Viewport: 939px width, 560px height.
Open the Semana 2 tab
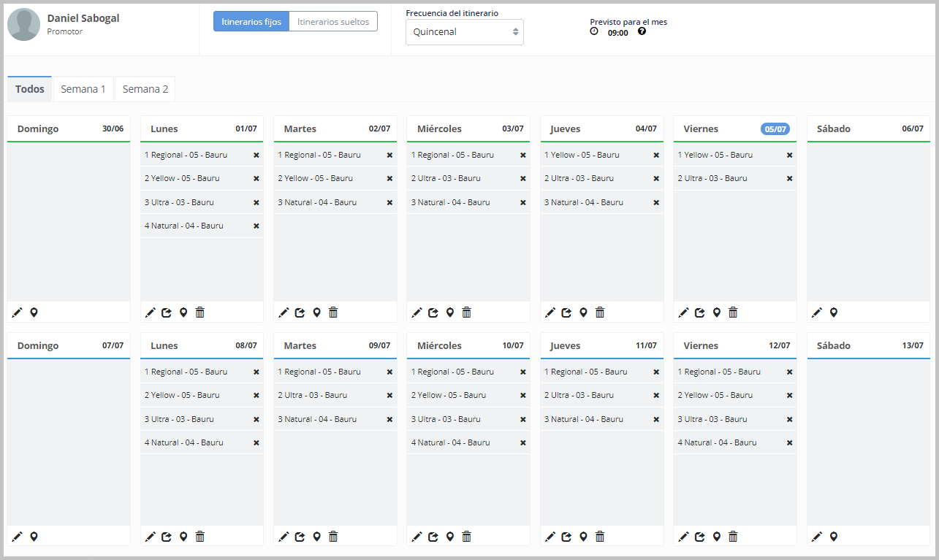[145, 89]
